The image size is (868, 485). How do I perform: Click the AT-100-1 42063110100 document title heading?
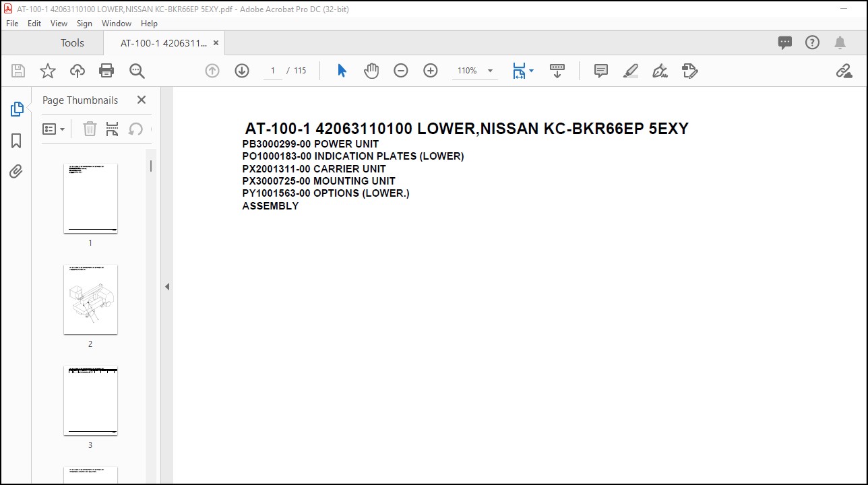(467, 129)
